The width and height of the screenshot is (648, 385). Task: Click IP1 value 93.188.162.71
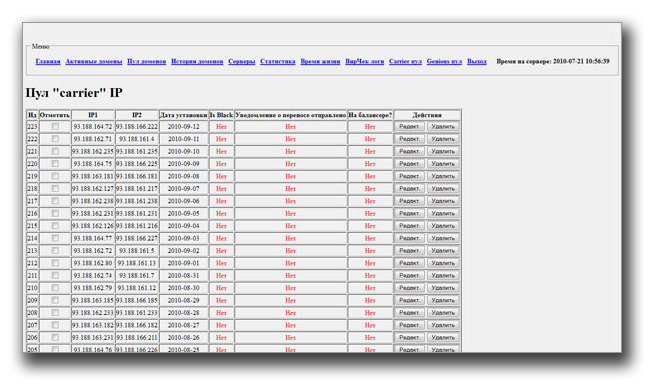coord(93,139)
